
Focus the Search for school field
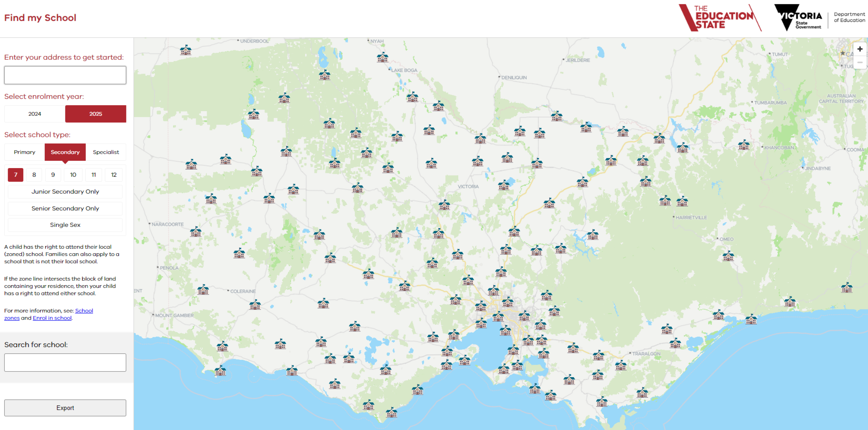[x=65, y=363]
